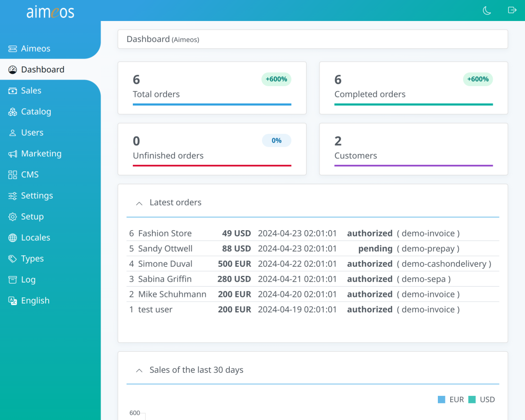This screenshot has height=420, width=525.
Task: Open the Types section
Action: pyautogui.click(x=32, y=258)
